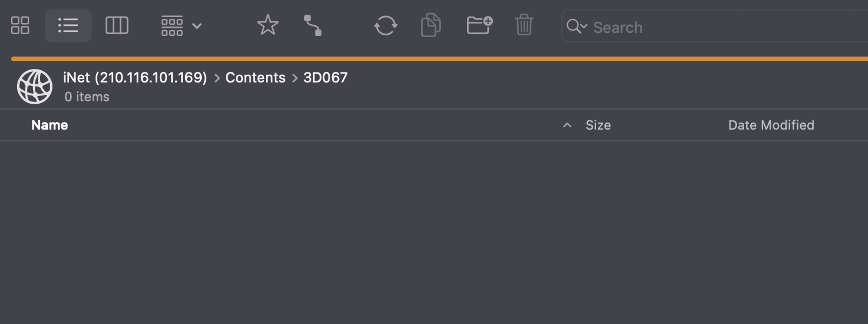868x324 pixels.
Task: Switch to icon grid view
Action: pyautogui.click(x=20, y=25)
